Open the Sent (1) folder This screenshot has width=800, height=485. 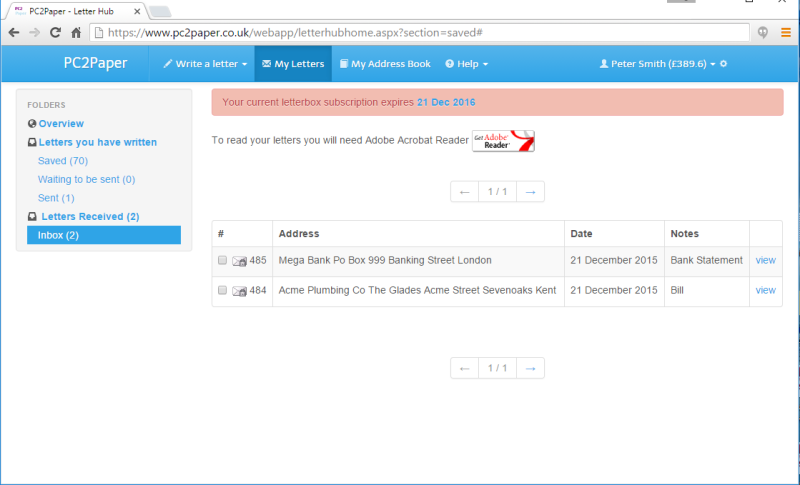(x=56, y=198)
